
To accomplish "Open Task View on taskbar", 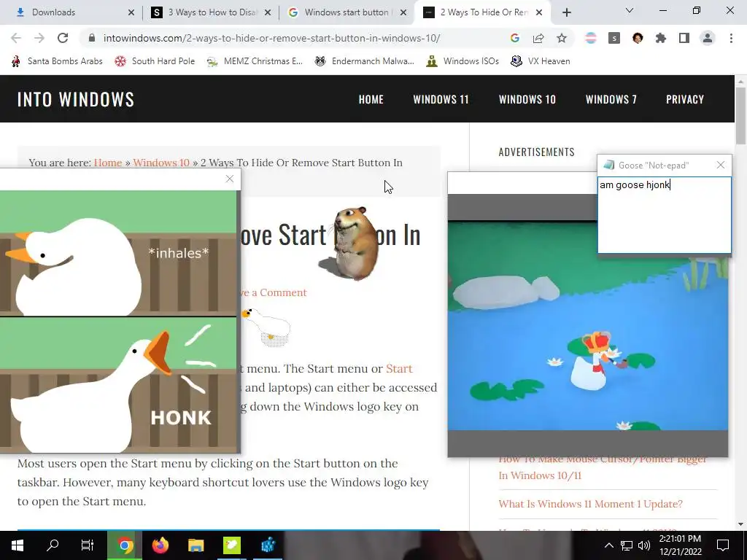I will pos(88,545).
